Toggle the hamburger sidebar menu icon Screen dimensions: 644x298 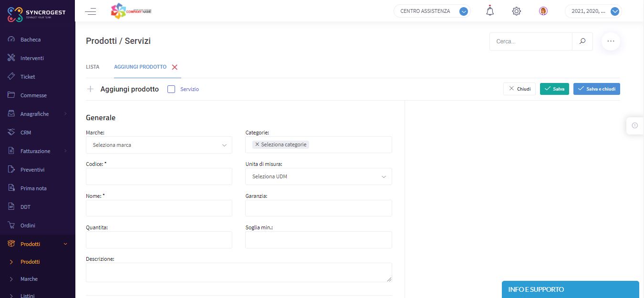tap(91, 11)
